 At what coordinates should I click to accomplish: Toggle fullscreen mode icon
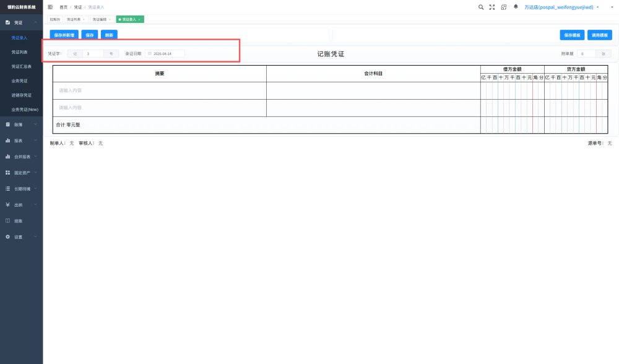coord(492,7)
